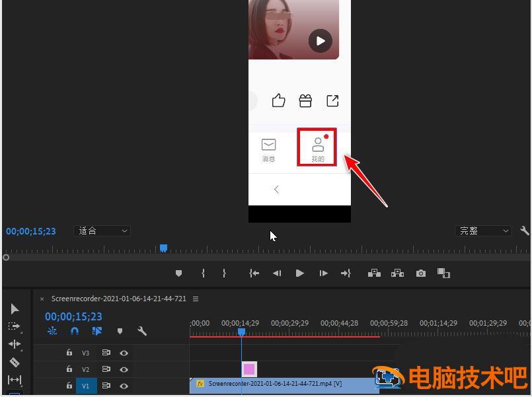Edit the timeline timecode 00;00;15;23
This screenshot has height=397, width=532.
coord(73,316)
